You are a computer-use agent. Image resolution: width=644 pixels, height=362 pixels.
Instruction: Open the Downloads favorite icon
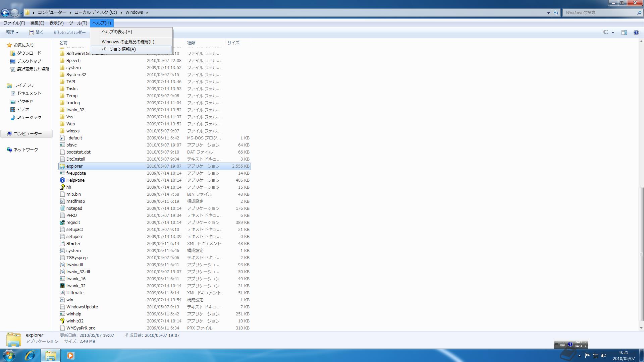click(x=13, y=53)
